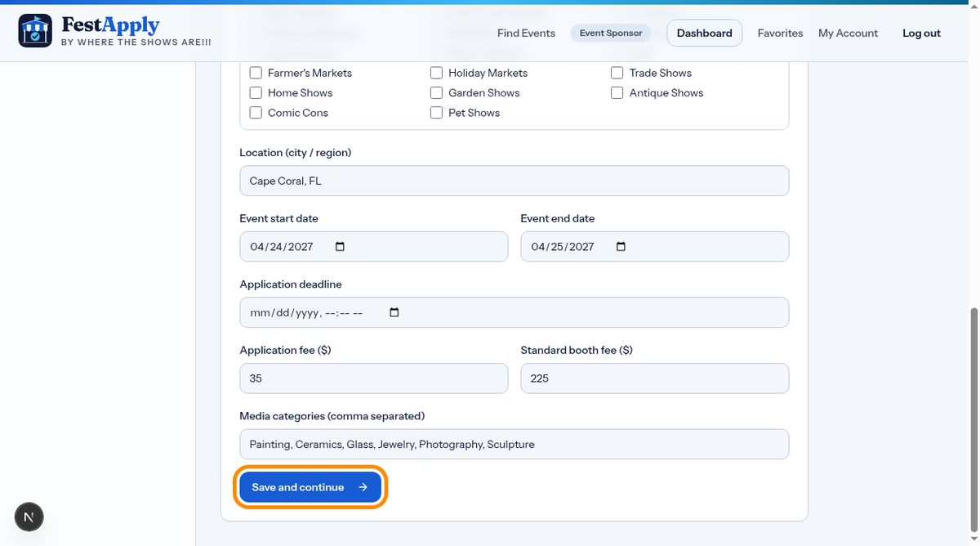This screenshot has height=546, width=980.
Task: Tick the Trade Shows checkbox
Action: pos(617,73)
